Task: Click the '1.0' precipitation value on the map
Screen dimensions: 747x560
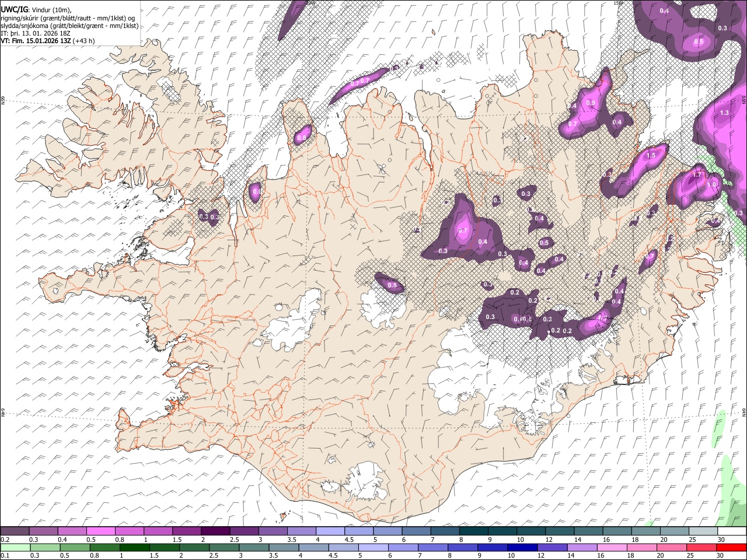Action: [x=712, y=184]
